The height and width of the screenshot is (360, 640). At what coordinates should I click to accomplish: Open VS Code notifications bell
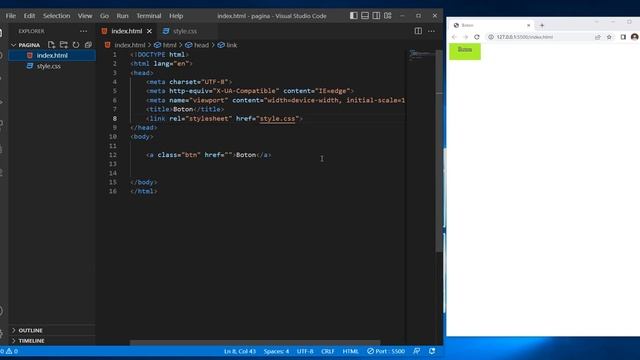[x=432, y=351]
